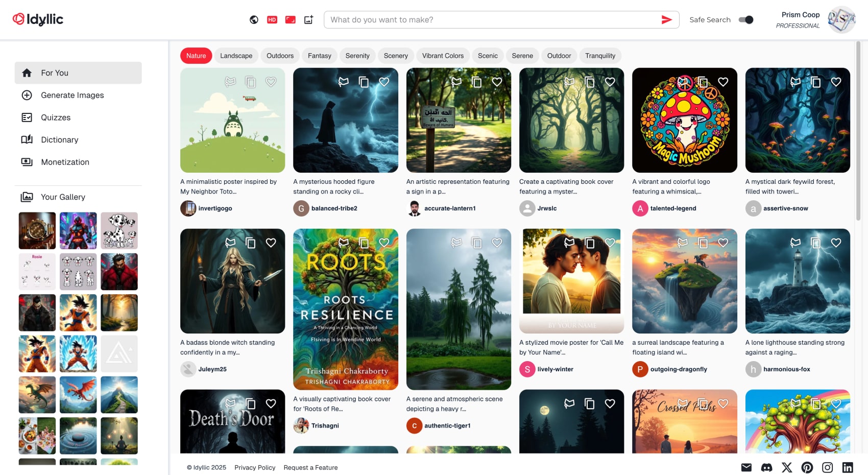Click the Serenity category pill
This screenshot has width=868, height=475.
357,56
